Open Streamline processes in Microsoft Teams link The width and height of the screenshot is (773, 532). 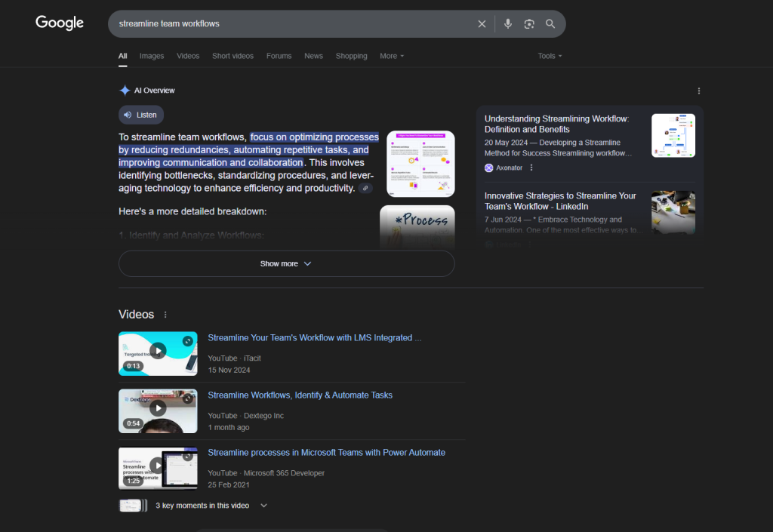(x=326, y=453)
